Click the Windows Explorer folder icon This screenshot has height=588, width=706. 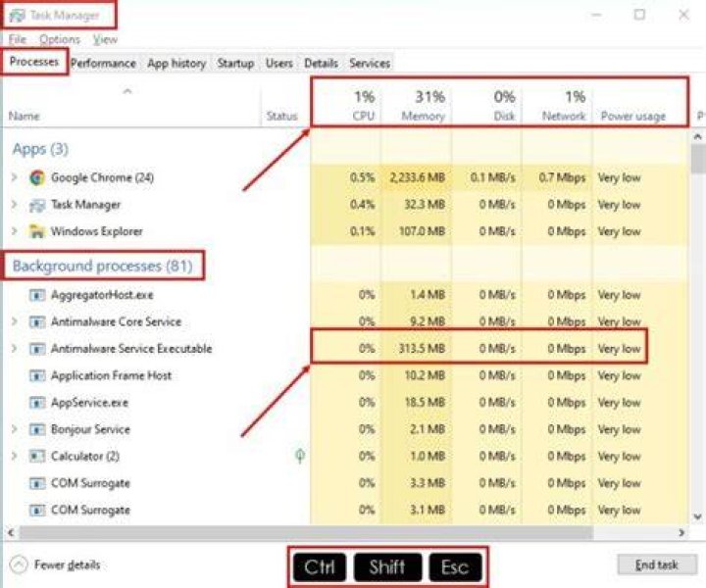37,231
